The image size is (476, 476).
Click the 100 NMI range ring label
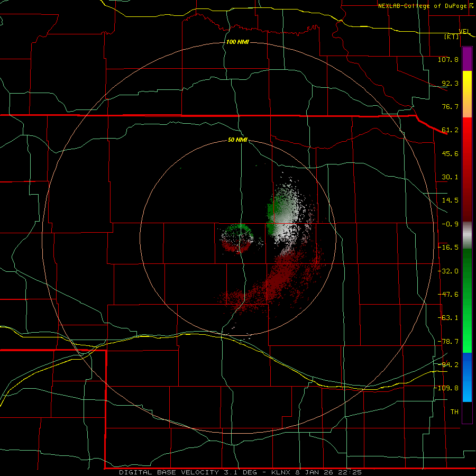click(x=237, y=42)
